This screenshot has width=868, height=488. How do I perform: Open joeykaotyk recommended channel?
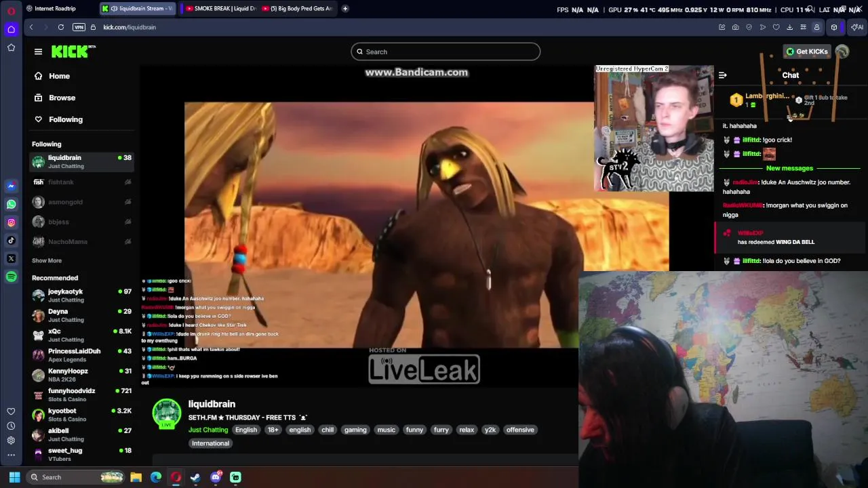(x=81, y=296)
